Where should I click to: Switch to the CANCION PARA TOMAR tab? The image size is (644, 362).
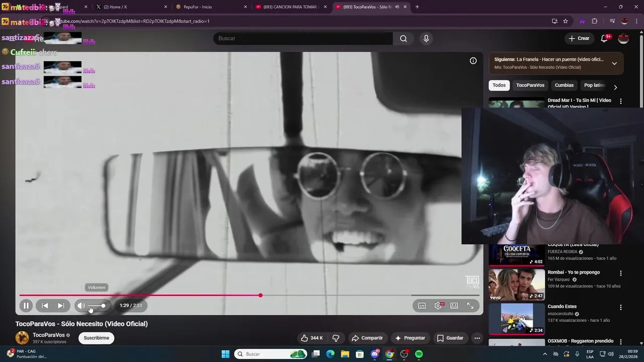point(292,7)
